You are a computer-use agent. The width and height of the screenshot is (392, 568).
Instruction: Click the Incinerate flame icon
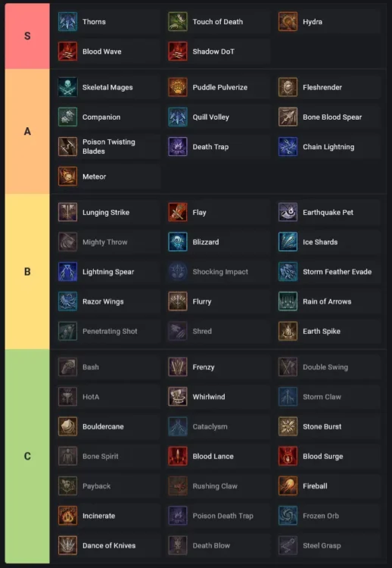click(67, 516)
